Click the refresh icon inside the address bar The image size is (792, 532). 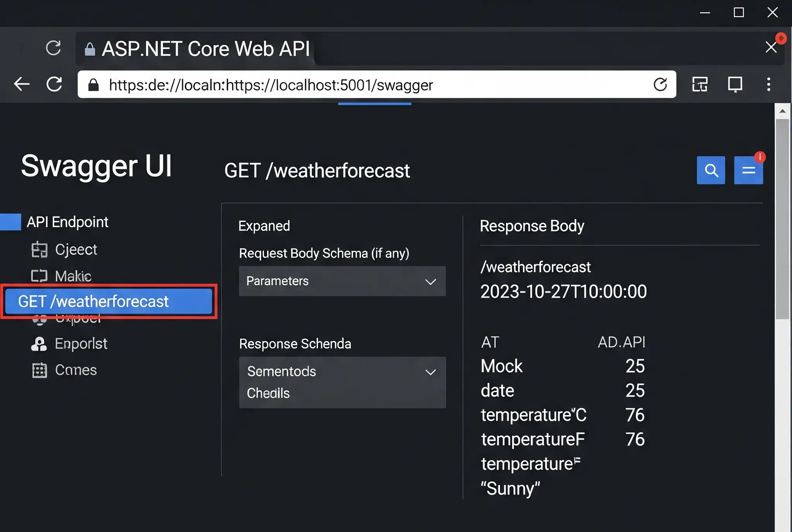point(660,84)
